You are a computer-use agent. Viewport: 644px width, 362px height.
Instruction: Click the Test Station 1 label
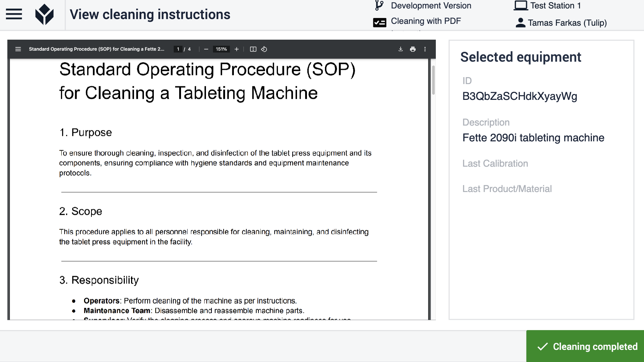click(x=556, y=6)
